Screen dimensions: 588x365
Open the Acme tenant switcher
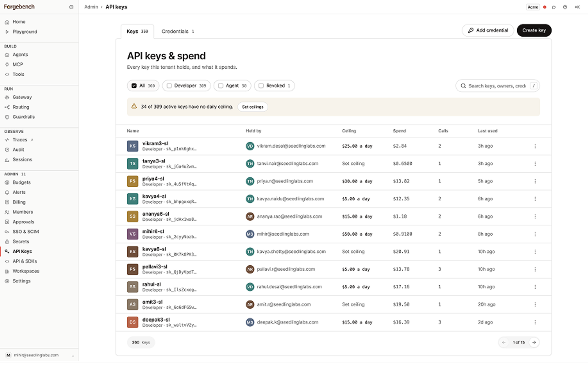click(533, 7)
